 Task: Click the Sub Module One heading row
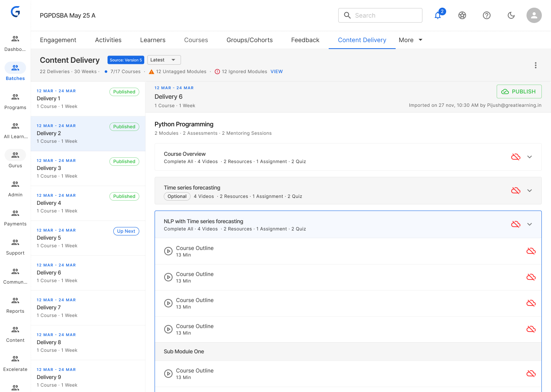pos(348,351)
